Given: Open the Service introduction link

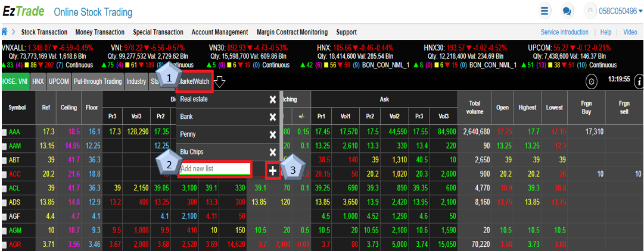Looking at the screenshot, I should click(564, 32).
